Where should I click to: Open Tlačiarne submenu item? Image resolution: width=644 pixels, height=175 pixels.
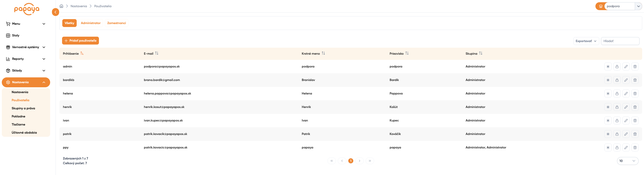pos(18,124)
